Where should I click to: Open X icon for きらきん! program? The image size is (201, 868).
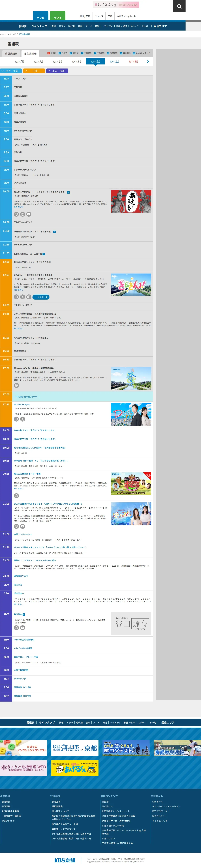click(x=23, y=297)
